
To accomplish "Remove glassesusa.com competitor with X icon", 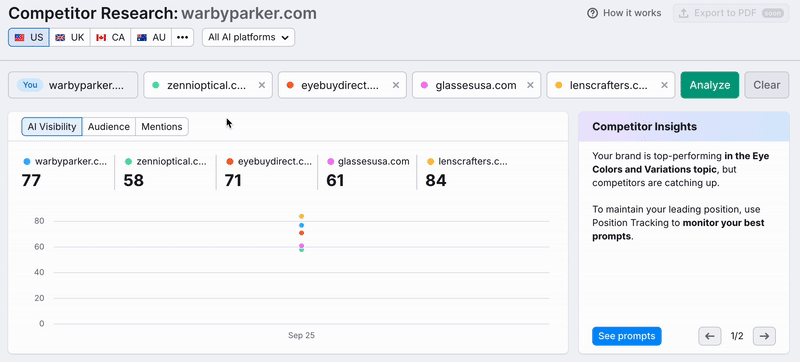I will click(530, 85).
